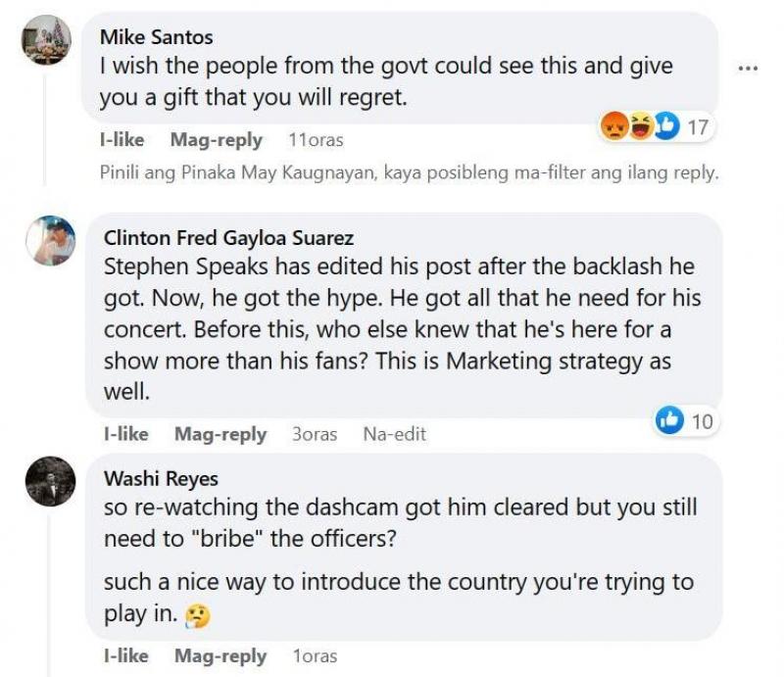View edit history via Na-edit

(394, 434)
